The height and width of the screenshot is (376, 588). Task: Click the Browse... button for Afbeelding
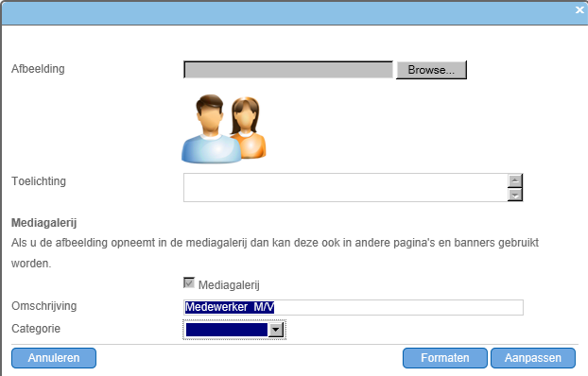(431, 70)
